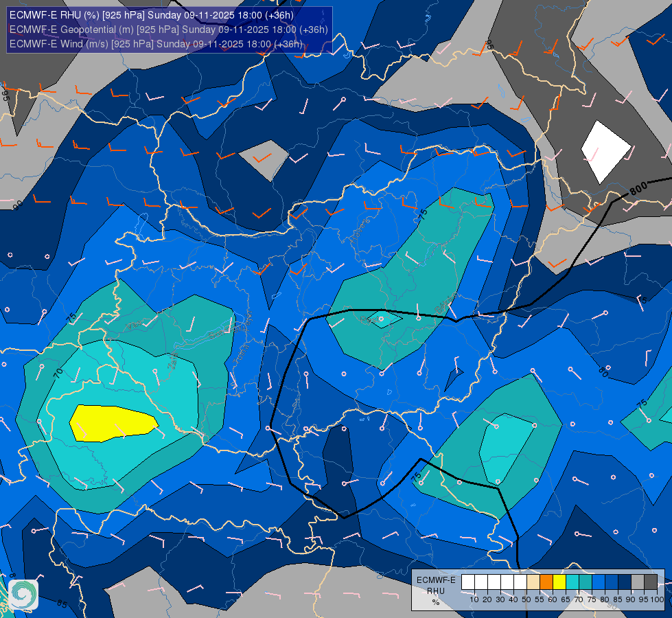Pick the teal 70–75 legend swatch
Image resolution: width=672 pixels, height=618 pixels.
[586, 582]
